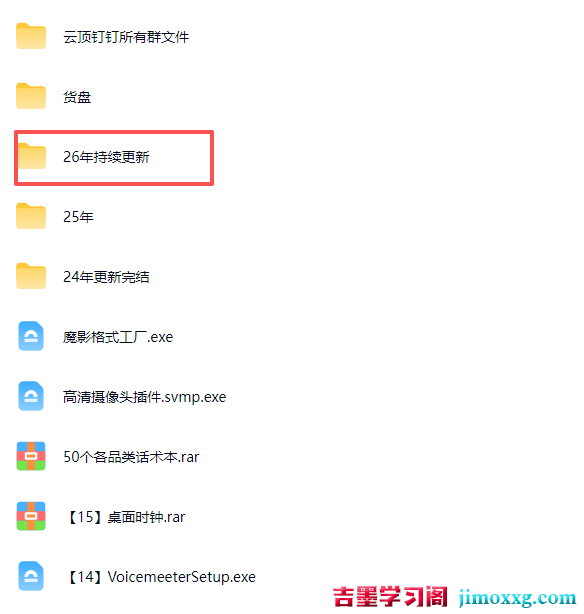
Task: Select the 26年持续更新 folder label
Action: point(106,157)
